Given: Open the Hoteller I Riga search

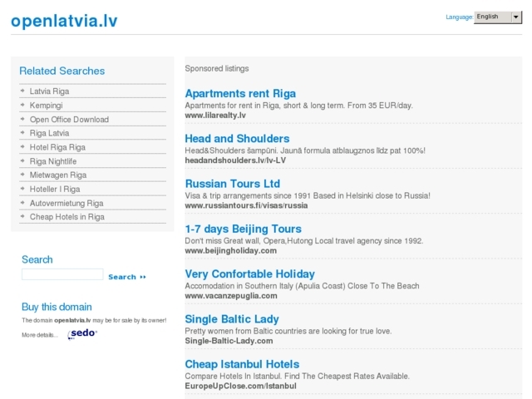Looking at the screenshot, I should 55,190.
